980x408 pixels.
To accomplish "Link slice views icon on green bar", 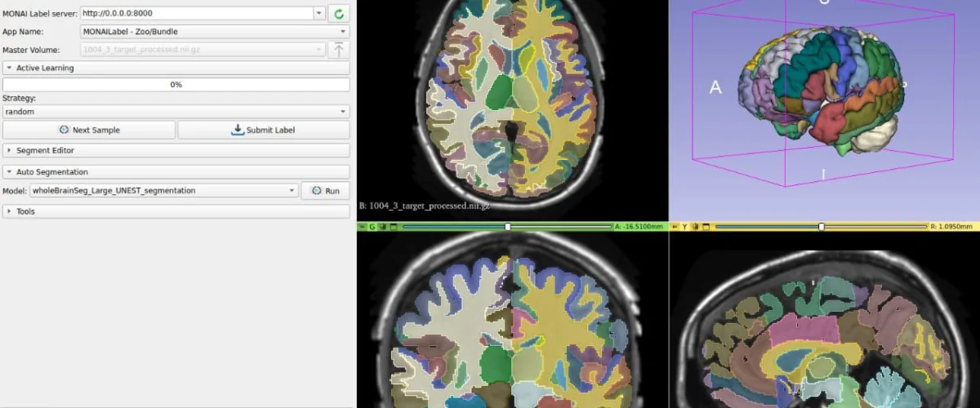I will pos(382,227).
